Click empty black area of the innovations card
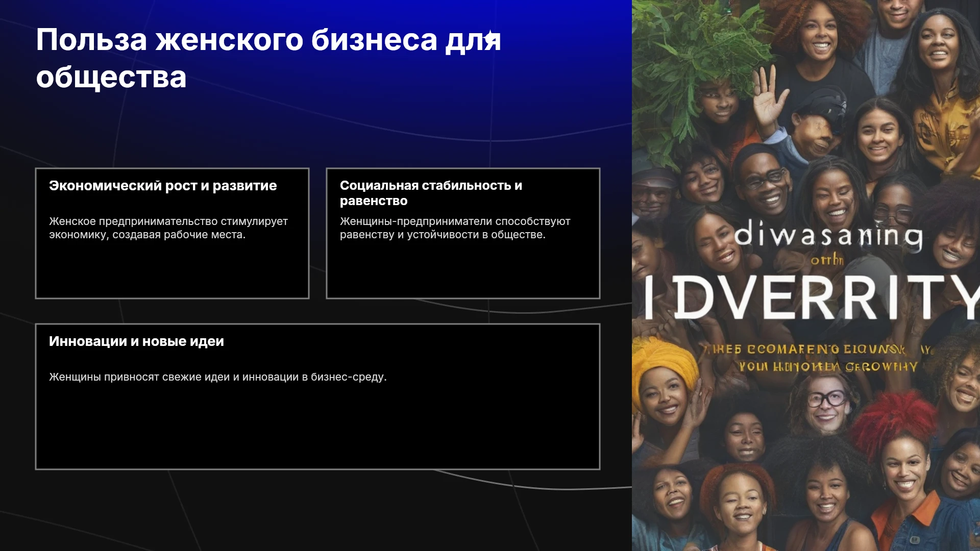 (x=316, y=429)
